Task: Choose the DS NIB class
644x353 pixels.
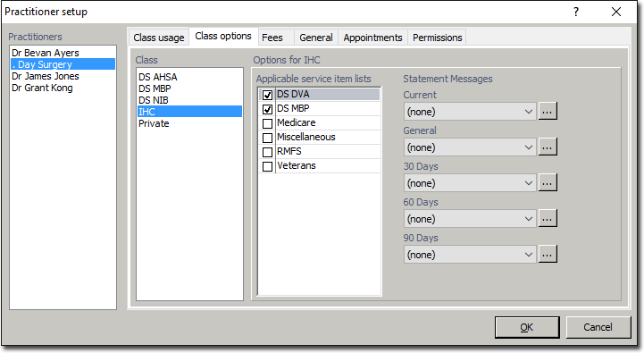Action: 189,100
